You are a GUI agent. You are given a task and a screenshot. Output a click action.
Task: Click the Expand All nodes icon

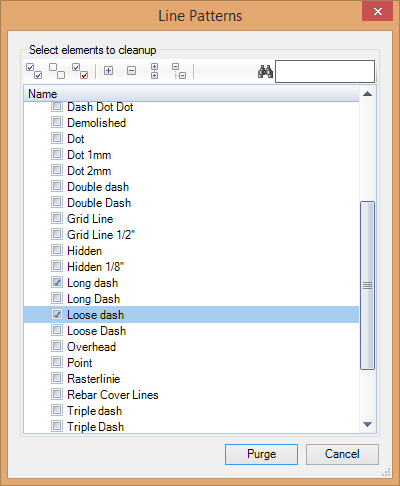(154, 71)
